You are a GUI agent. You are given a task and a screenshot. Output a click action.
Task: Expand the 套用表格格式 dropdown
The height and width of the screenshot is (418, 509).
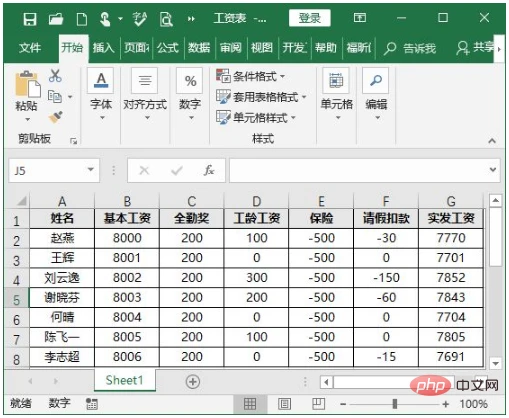pyautogui.click(x=261, y=97)
